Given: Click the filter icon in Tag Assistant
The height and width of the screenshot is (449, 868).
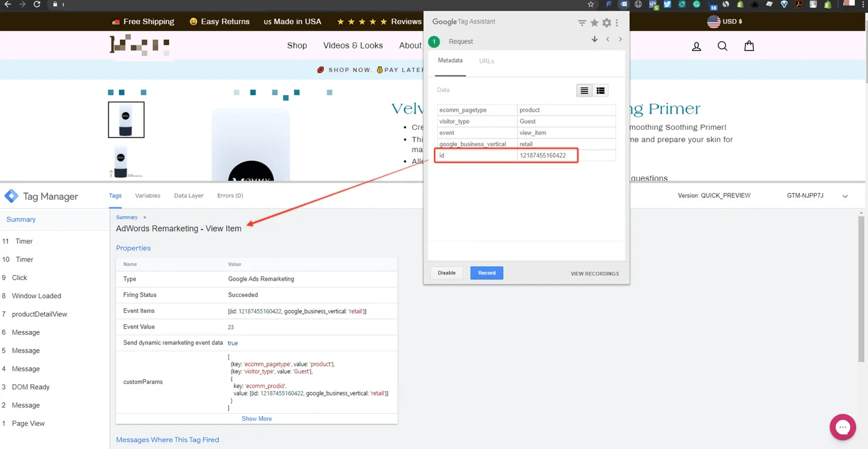Looking at the screenshot, I should pos(581,22).
